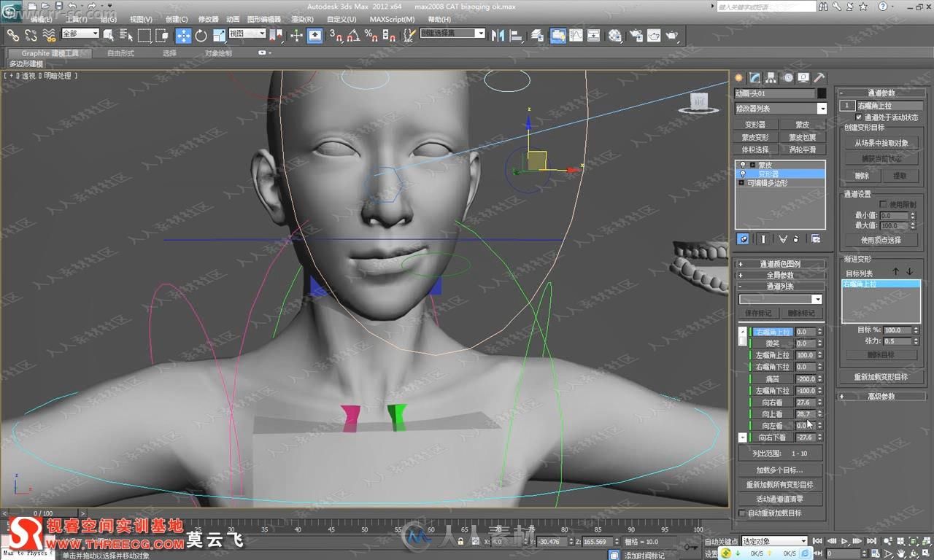Click the Align tool icon
934x560 pixels.
click(517, 34)
